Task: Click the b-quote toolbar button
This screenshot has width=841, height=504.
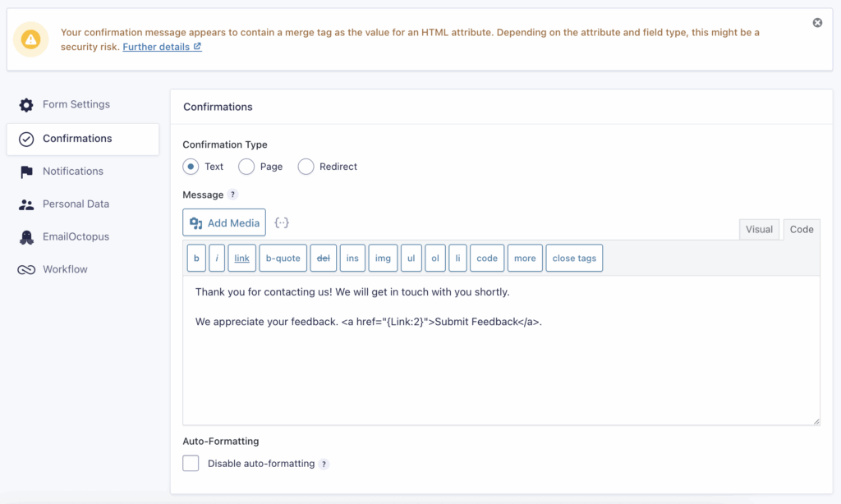Action: coord(283,258)
